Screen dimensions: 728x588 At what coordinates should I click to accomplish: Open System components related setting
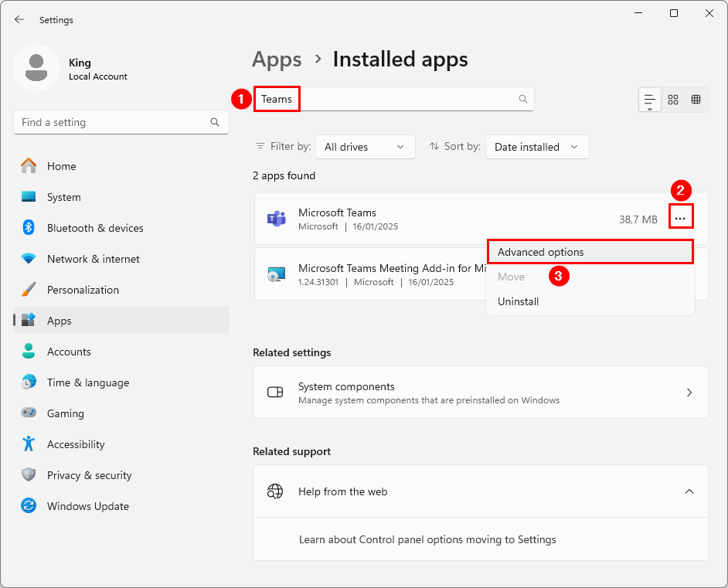point(480,393)
